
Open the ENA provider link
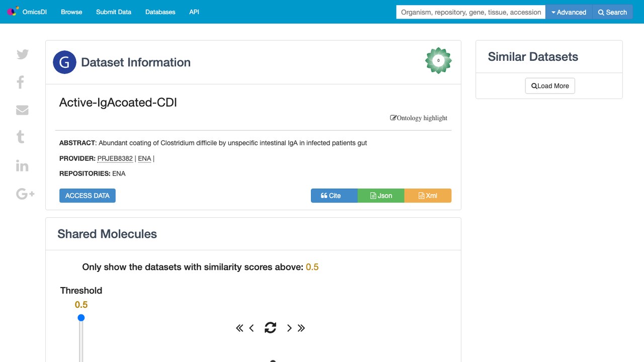[144, 158]
